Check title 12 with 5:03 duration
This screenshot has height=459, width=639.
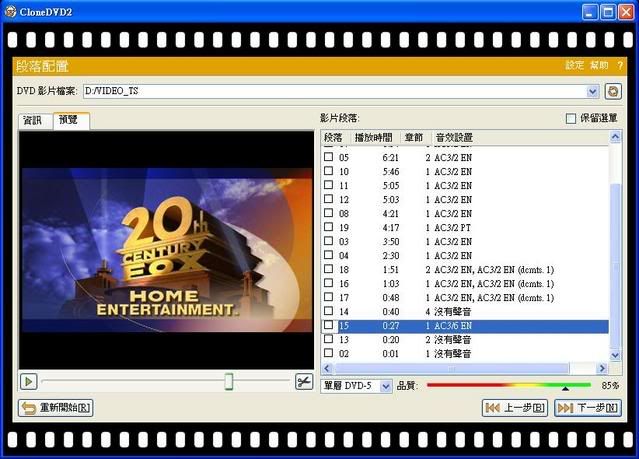(328, 199)
